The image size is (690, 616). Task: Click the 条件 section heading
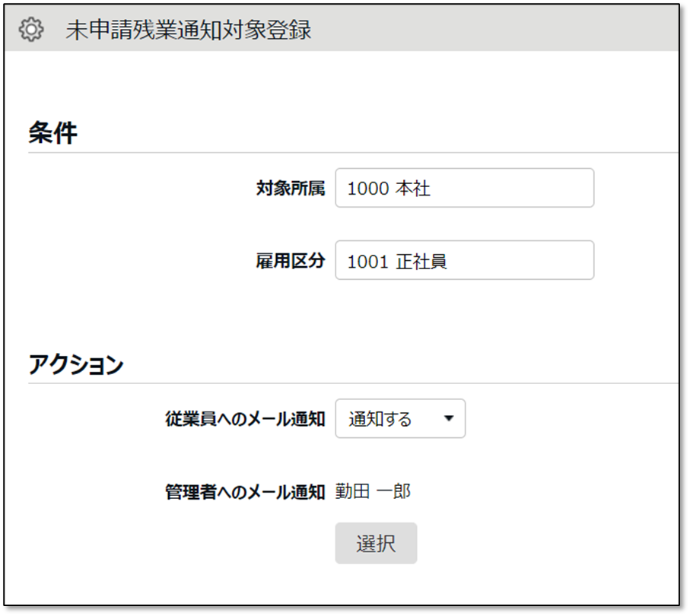click(x=53, y=134)
